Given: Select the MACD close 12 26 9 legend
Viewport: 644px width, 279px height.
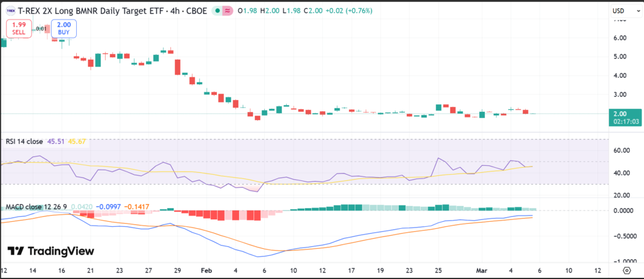Looking at the screenshot, I should coord(36,205).
